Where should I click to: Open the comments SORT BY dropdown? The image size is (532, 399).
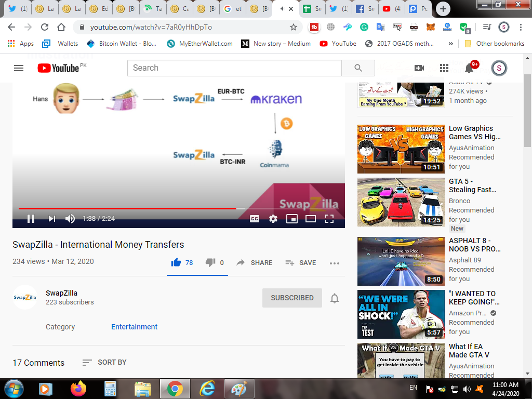pos(104,362)
